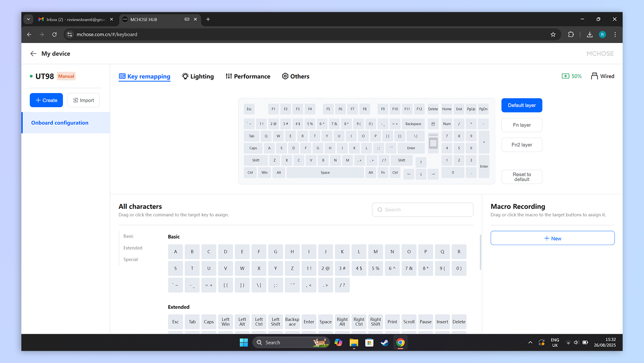The height and width of the screenshot is (363, 644).
Task: Click the character search field
Action: tap(423, 210)
